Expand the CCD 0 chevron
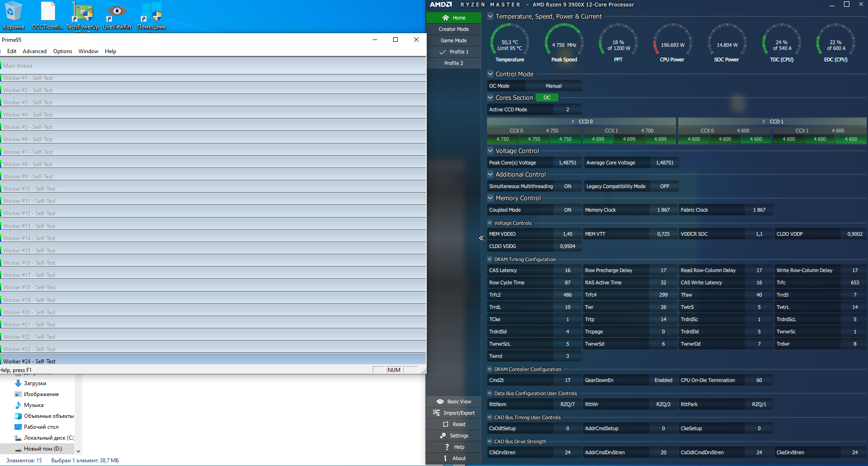Viewport: 868px width, 466px height. coord(573,122)
